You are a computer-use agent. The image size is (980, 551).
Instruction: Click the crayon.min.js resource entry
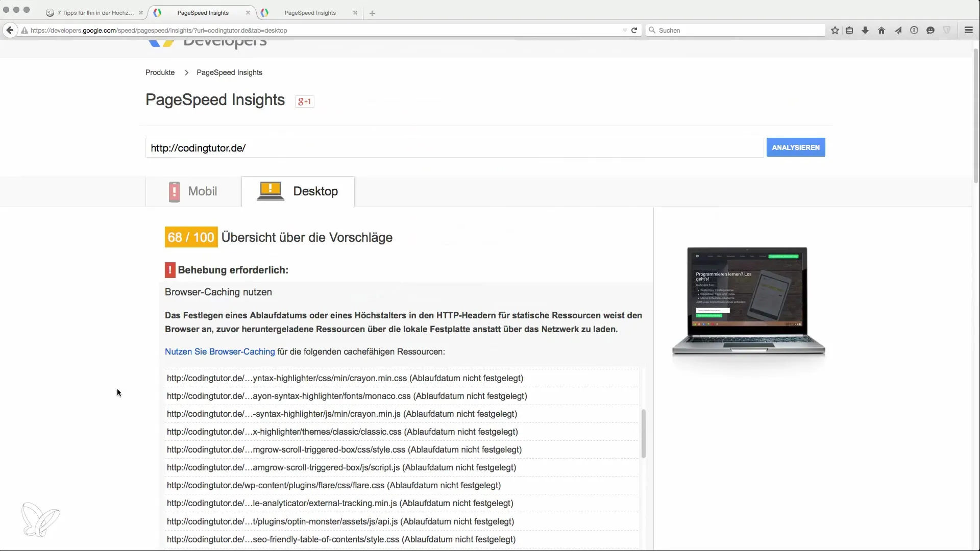[x=342, y=414]
